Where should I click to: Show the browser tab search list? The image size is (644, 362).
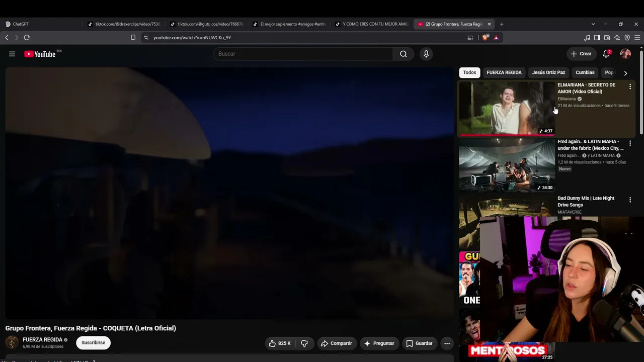(593, 24)
